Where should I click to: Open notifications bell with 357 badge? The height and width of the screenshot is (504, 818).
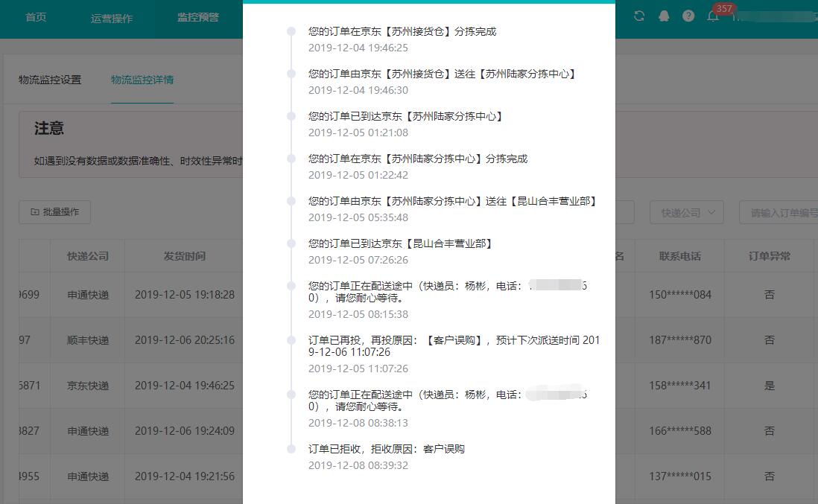tap(713, 16)
